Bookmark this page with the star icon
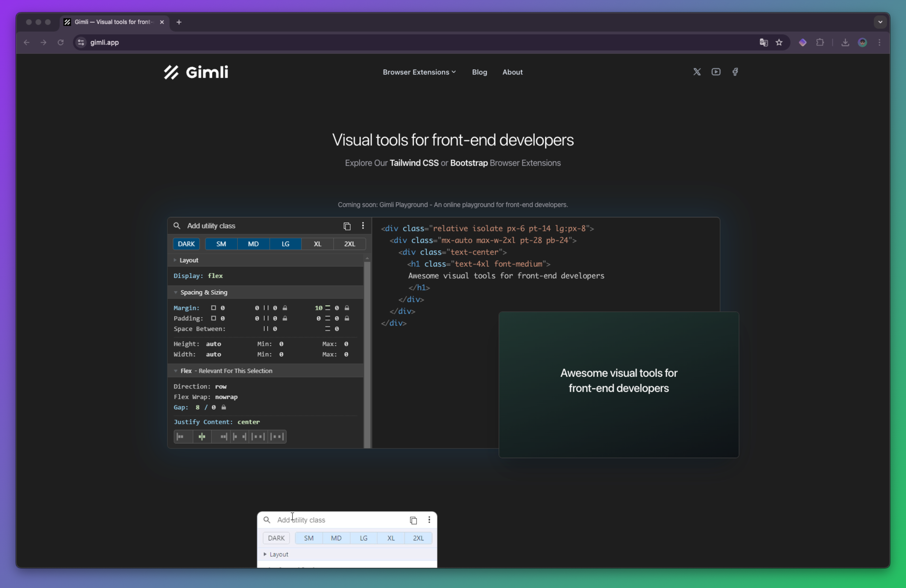Image resolution: width=906 pixels, height=588 pixels. (779, 43)
